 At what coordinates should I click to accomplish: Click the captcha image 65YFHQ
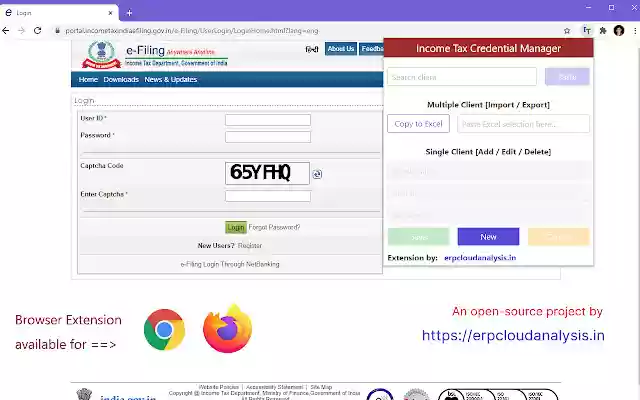[267, 173]
